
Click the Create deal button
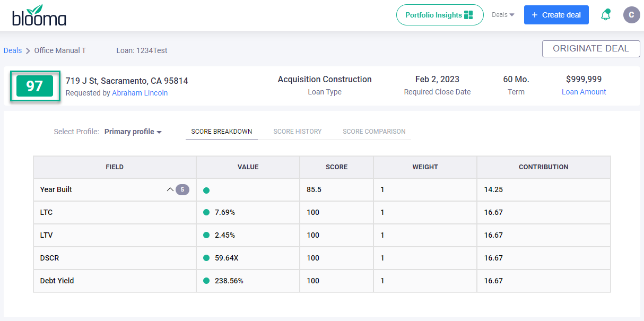click(x=556, y=15)
